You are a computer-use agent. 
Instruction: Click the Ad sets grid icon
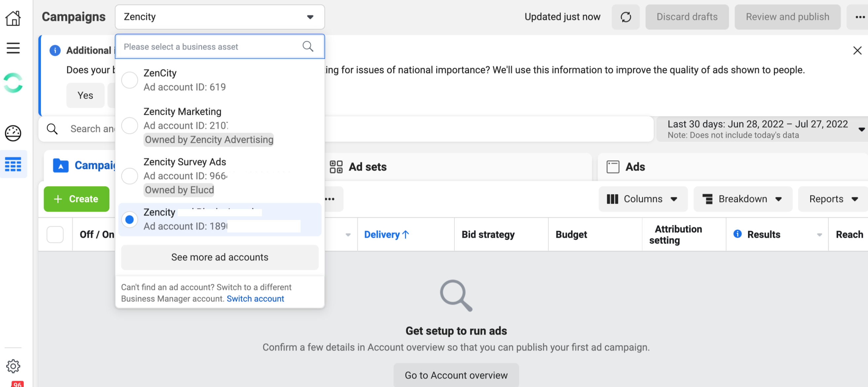pyautogui.click(x=336, y=167)
